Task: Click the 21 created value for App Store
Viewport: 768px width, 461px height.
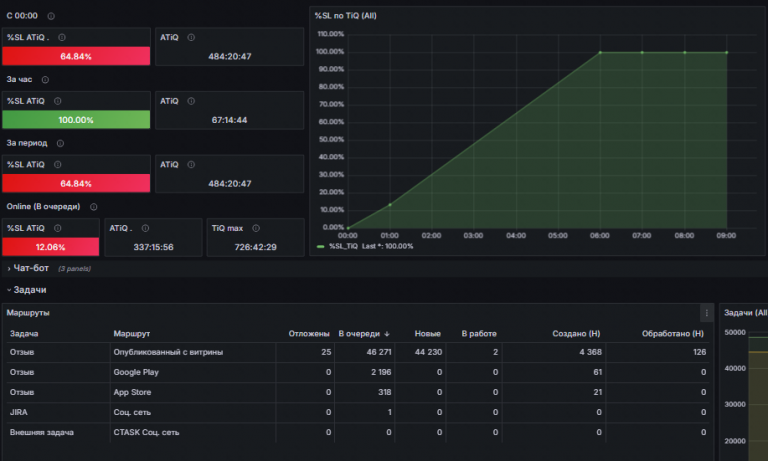Action: [x=598, y=392]
